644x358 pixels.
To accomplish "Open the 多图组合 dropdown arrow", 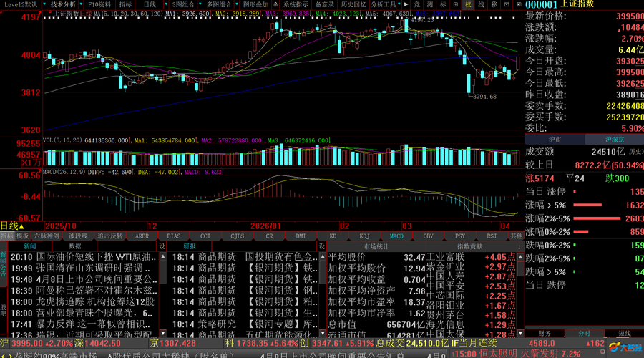I will (x=236, y=4).
